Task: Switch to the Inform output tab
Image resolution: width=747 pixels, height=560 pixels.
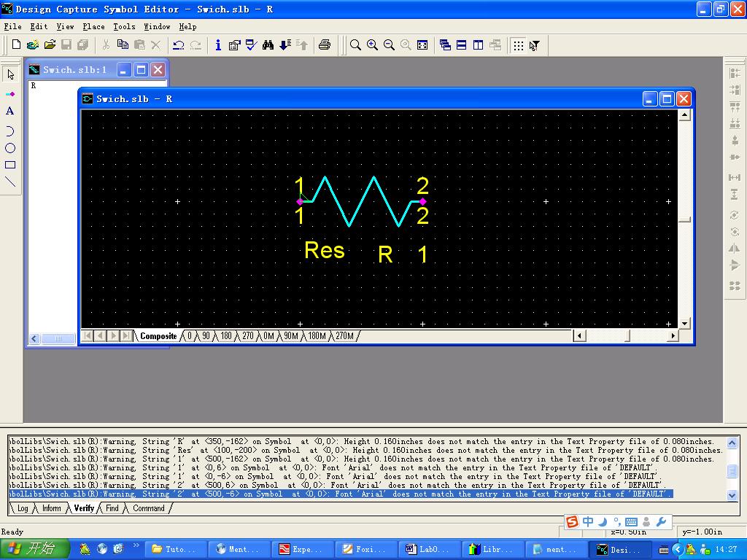Action: [52, 508]
